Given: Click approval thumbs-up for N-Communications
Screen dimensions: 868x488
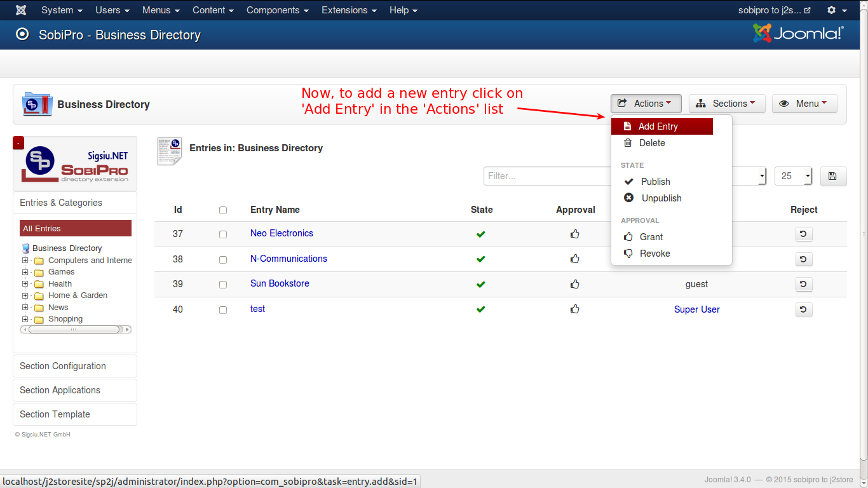Looking at the screenshot, I should (575, 259).
